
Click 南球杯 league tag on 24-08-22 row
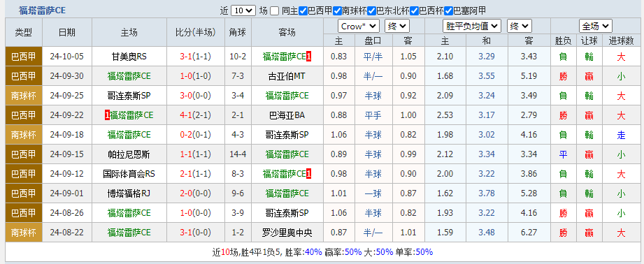[x=23, y=233]
